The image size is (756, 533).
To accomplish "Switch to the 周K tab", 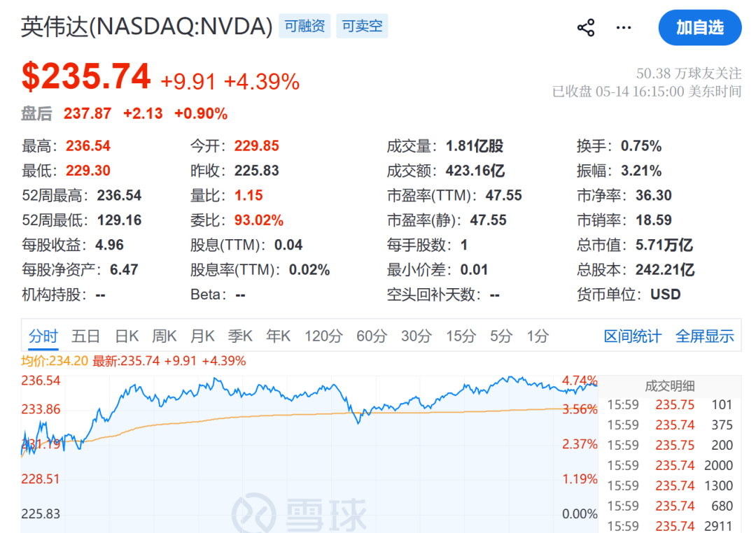I will tap(164, 336).
